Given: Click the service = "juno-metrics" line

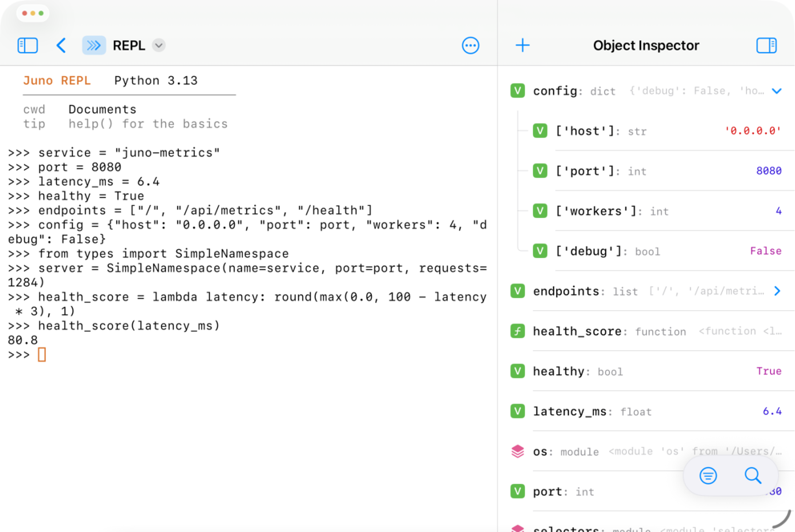Looking at the screenshot, I should click(x=114, y=152).
